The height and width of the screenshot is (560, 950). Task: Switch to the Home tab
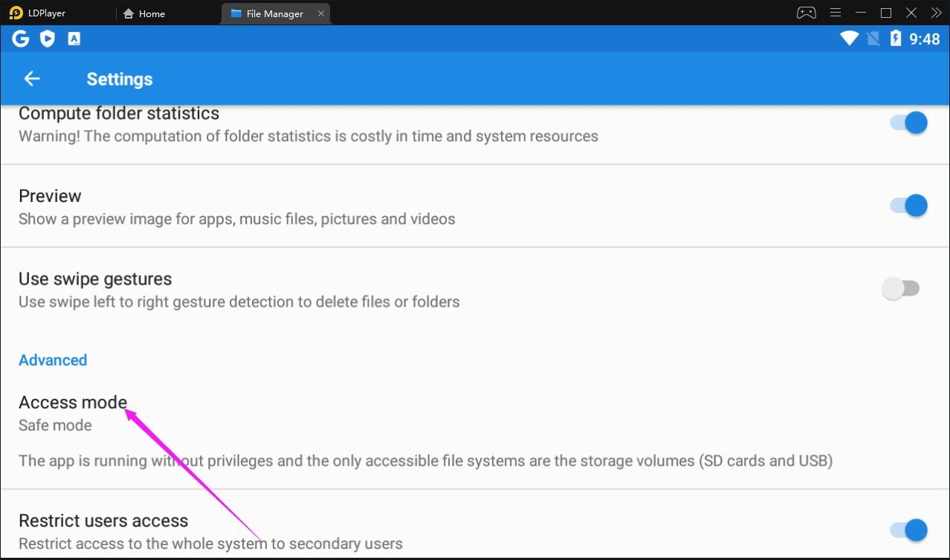pyautogui.click(x=144, y=13)
